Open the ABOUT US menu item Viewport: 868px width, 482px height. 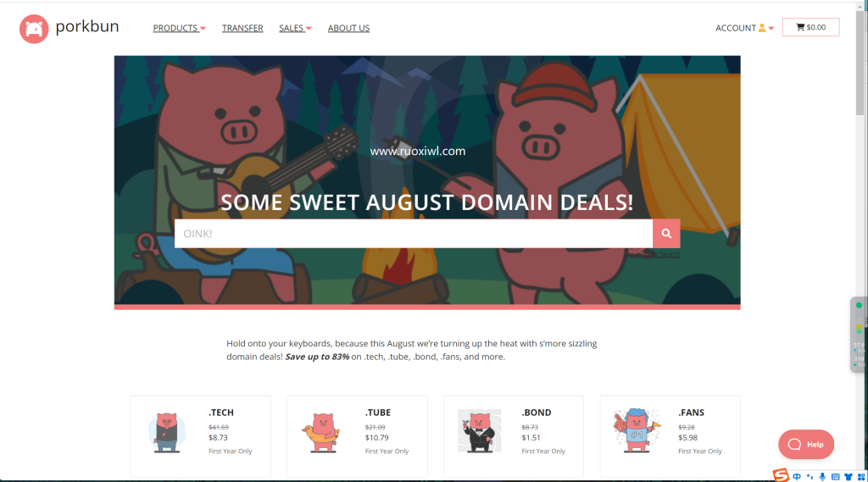coord(348,28)
